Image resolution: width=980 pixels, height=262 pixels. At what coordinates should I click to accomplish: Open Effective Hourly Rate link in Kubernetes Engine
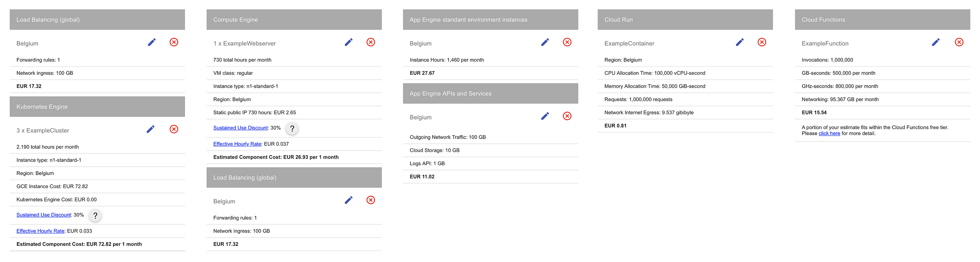[40, 231]
